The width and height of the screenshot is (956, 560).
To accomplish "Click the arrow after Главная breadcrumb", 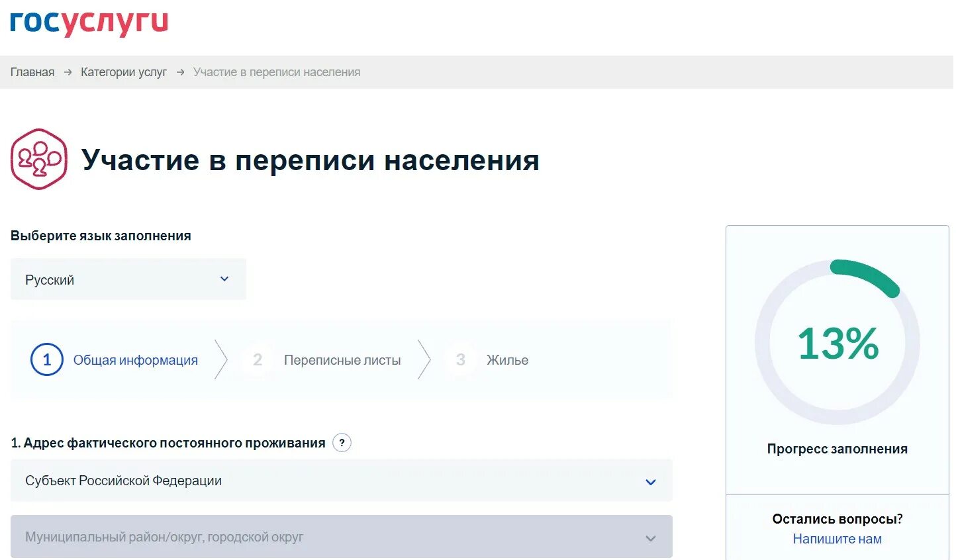I will [x=68, y=72].
